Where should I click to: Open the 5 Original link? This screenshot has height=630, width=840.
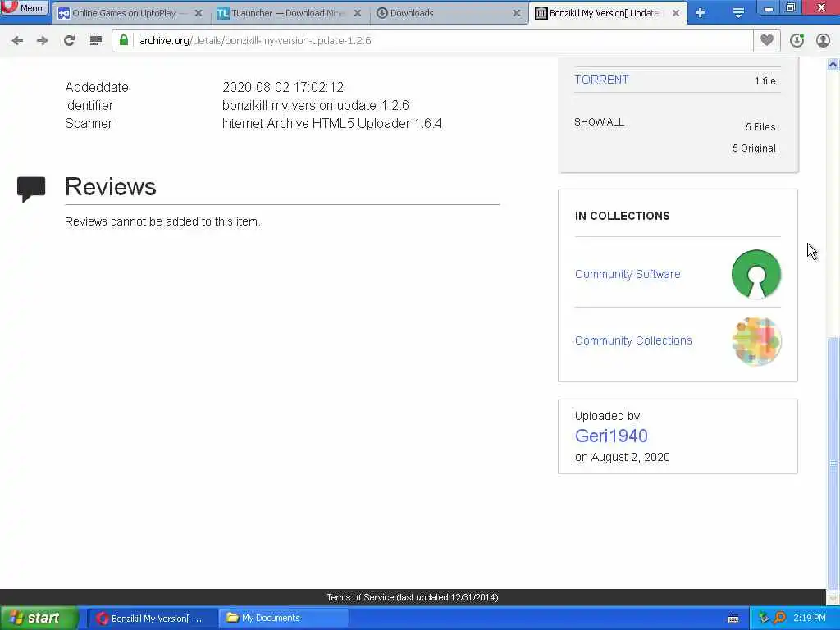click(x=754, y=148)
